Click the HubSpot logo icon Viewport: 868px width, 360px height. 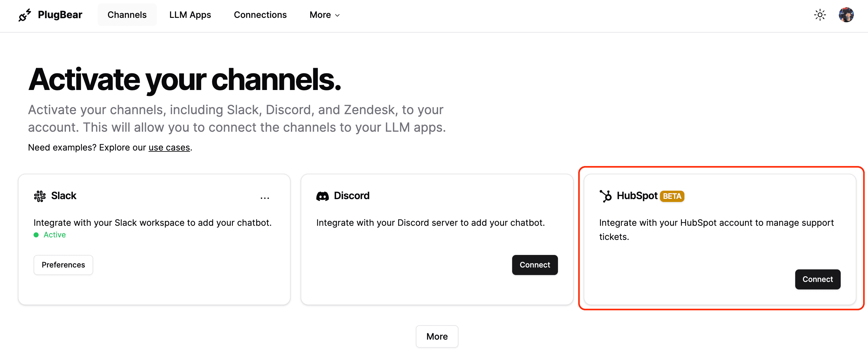(606, 196)
